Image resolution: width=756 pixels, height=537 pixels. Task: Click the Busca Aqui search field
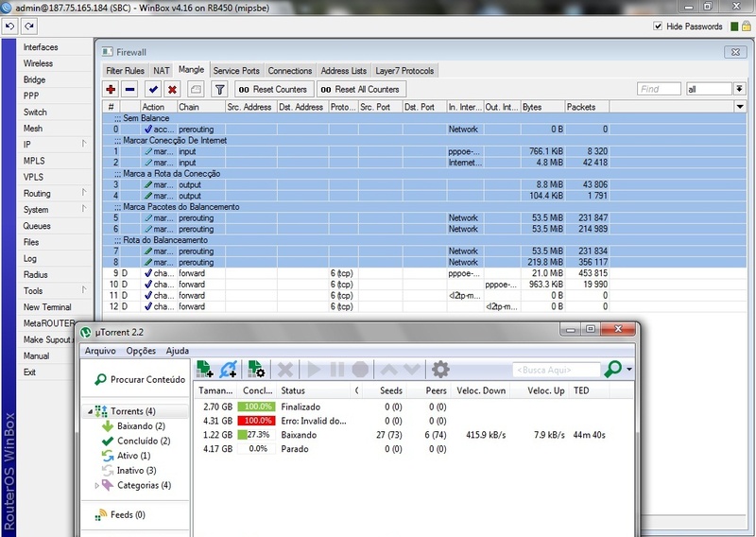(x=557, y=370)
